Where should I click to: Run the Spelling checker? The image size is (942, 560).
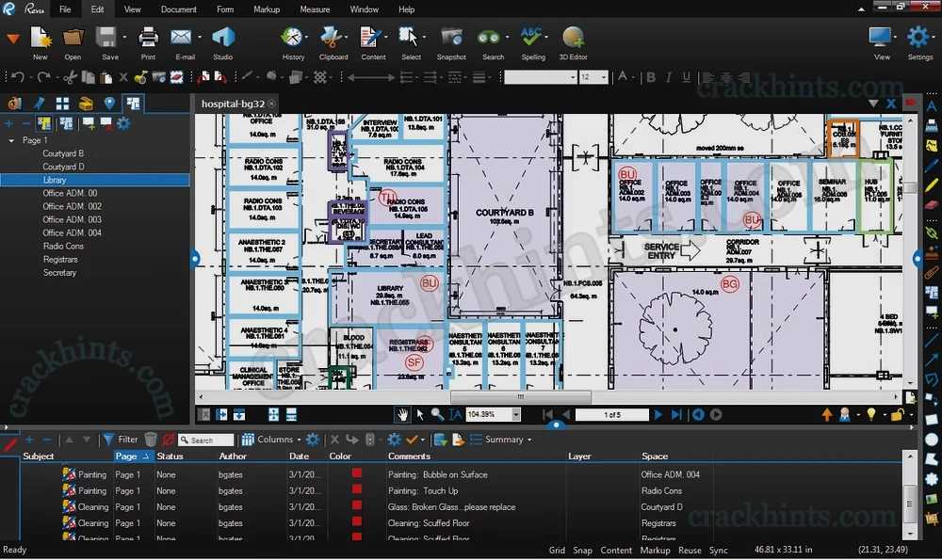pyautogui.click(x=533, y=41)
